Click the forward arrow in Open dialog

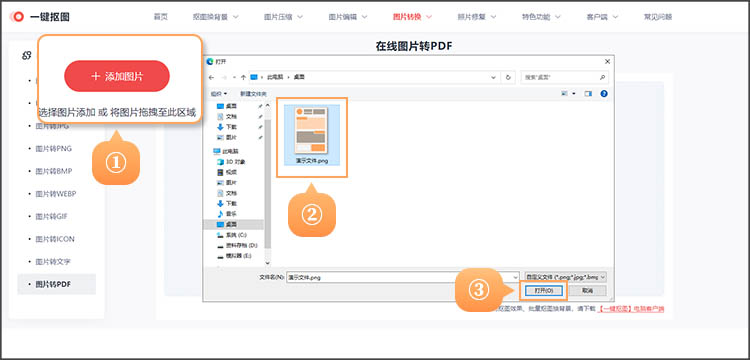coord(223,77)
